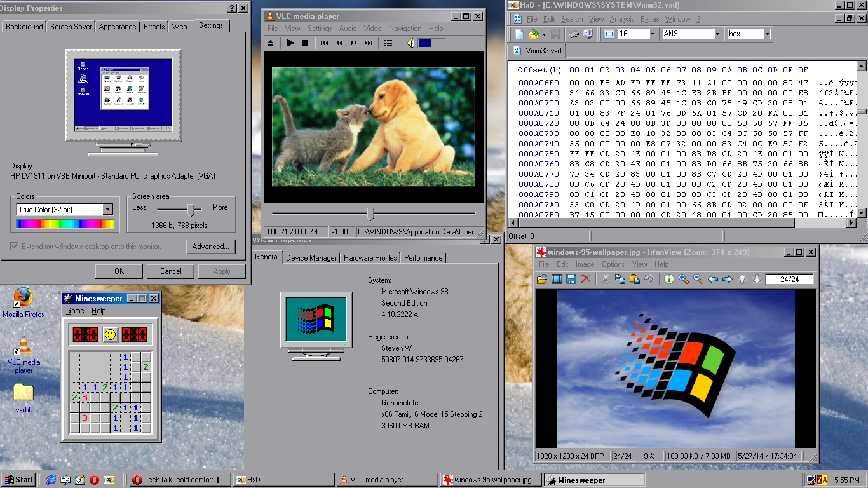Toggle Extend my Windows desktop checkbox
This screenshot has width=868, height=488.
click(x=15, y=247)
